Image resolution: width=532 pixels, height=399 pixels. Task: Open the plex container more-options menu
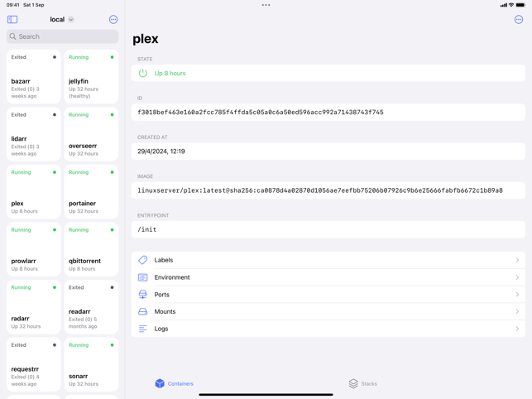pos(518,19)
